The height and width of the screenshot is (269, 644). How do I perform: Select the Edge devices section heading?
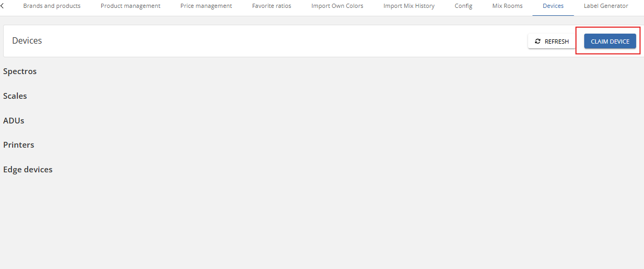coord(28,170)
